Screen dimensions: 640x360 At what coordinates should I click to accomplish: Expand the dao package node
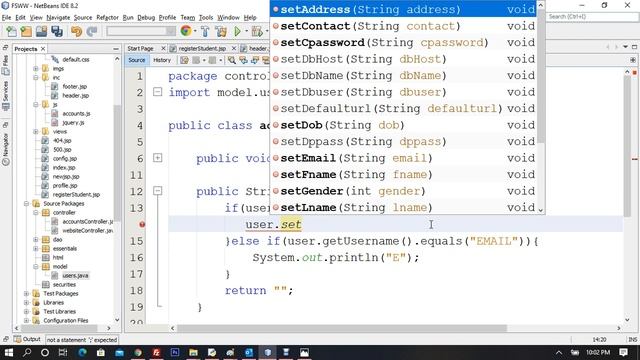(36, 240)
